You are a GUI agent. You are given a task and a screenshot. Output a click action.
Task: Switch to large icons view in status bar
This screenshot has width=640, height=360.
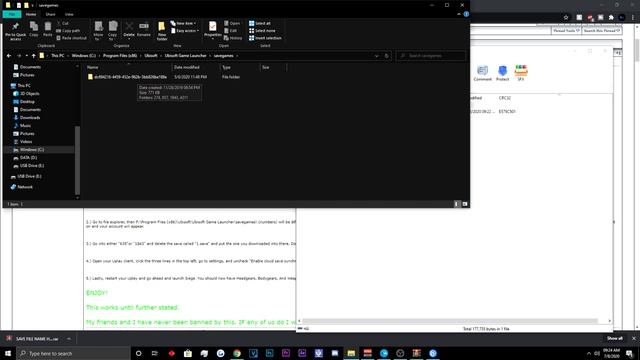[x=464, y=204]
